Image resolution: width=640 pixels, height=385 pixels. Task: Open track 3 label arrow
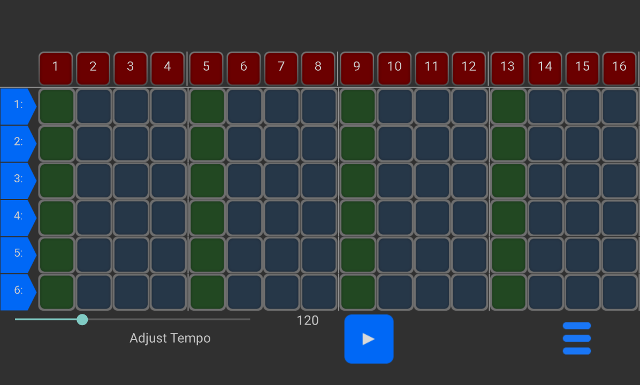(x=18, y=181)
